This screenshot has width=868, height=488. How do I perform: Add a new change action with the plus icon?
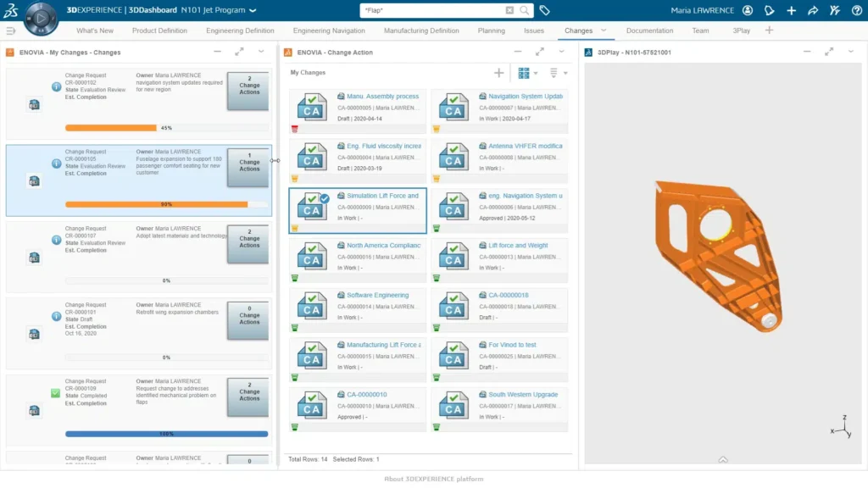point(499,72)
